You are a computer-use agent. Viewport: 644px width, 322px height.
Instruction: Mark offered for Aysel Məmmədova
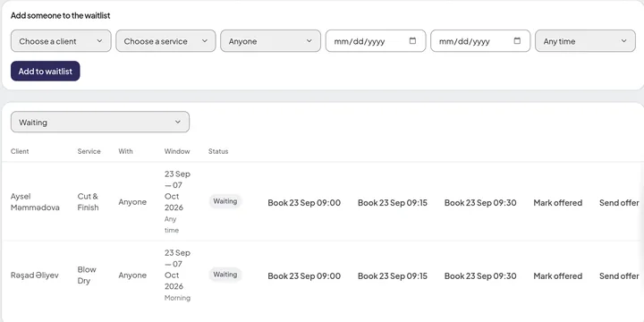click(x=558, y=202)
